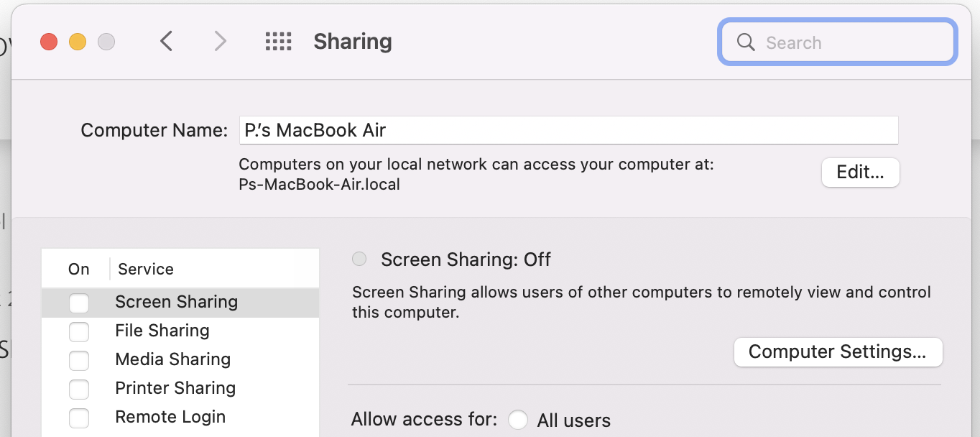
Task: Check the Printer Sharing box
Action: pos(79,390)
